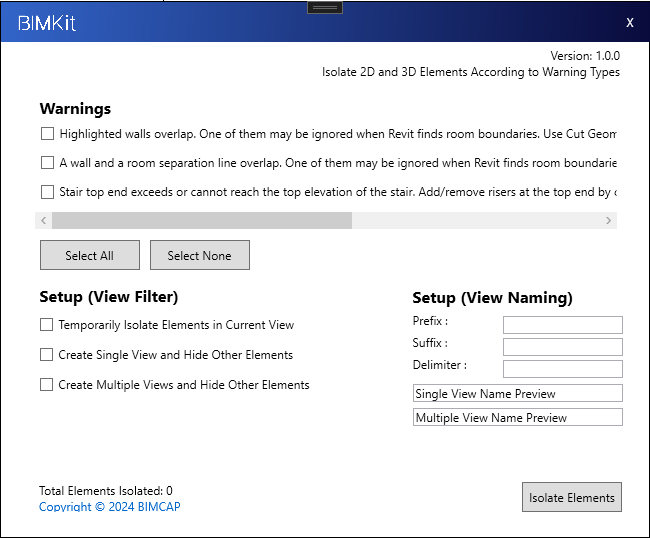The width and height of the screenshot is (650, 538).
Task: Click the grip handle at top of title bar
Action: [325, 7]
